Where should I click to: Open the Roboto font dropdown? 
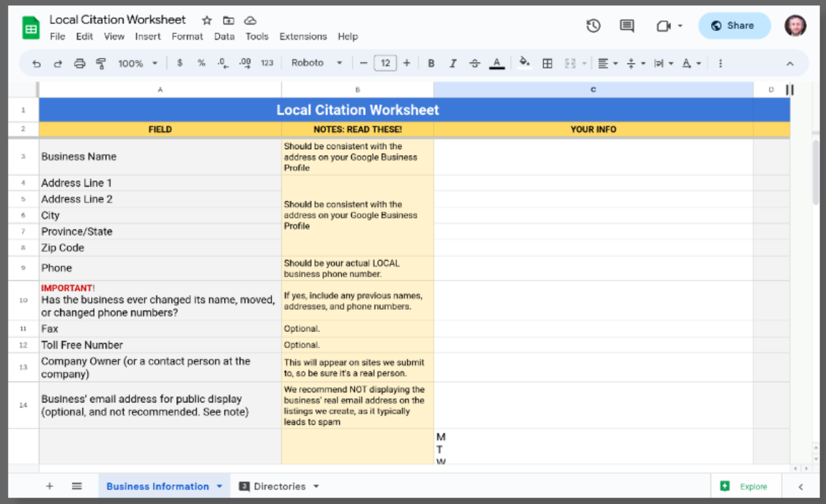click(317, 63)
